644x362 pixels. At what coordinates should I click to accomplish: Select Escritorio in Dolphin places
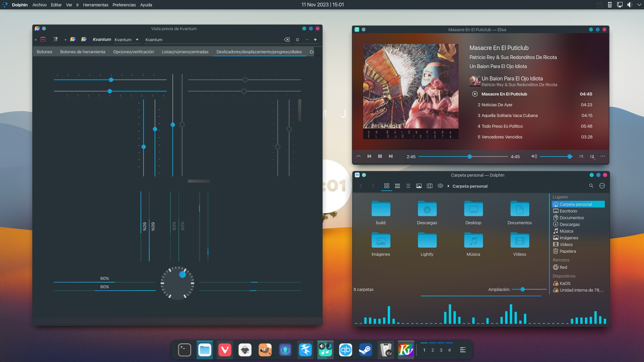tap(578, 211)
